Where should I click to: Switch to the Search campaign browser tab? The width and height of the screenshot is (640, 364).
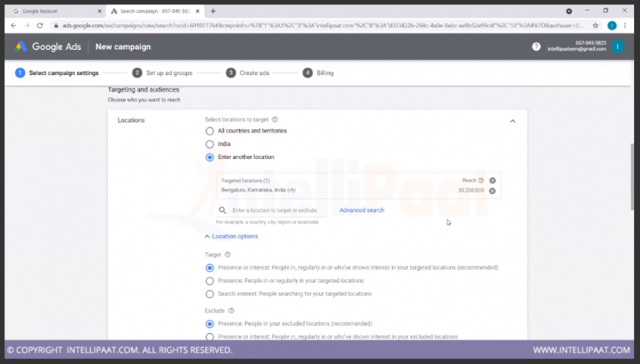pyautogui.click(x=155, y=11)
